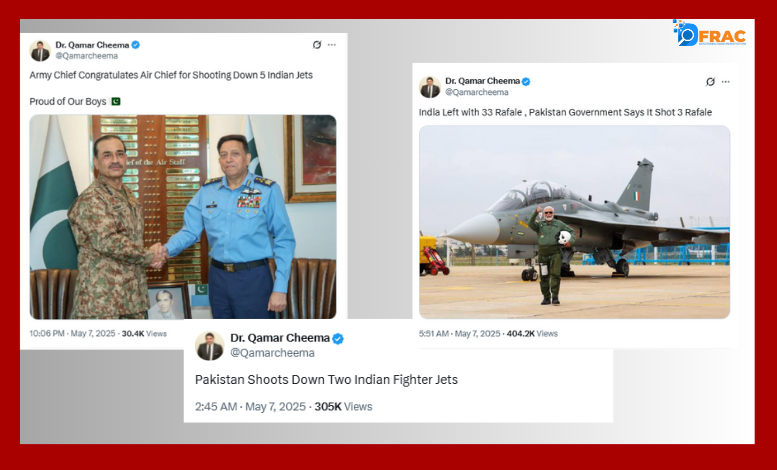Open profile avatar on bottom tweet
Image resolution: width=777 pixels, height=470 pixels.
[x=210, y=346]
